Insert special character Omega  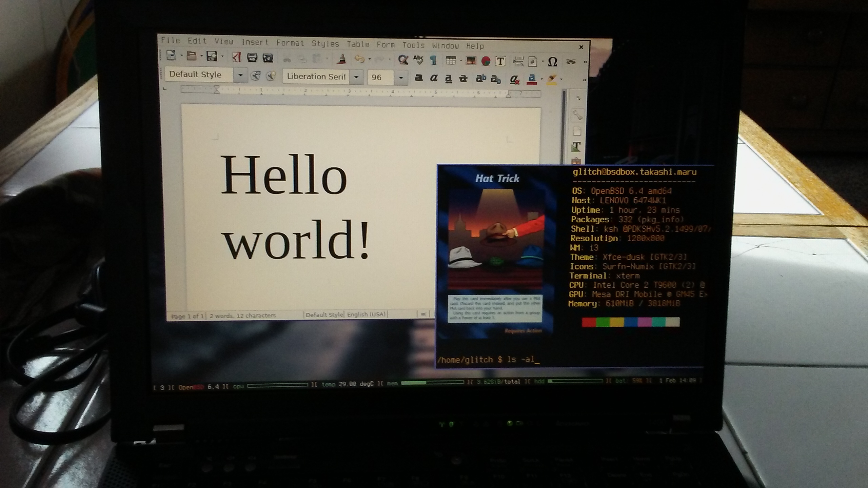(553, 62)
